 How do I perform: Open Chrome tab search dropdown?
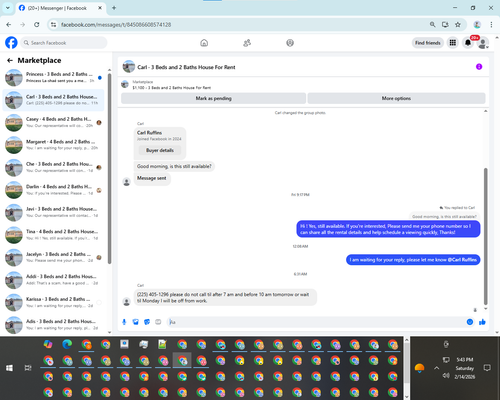point(7,8)
